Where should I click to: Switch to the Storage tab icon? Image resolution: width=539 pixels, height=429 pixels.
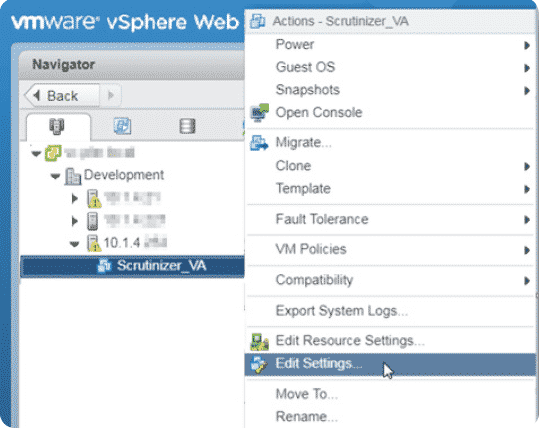187,126
